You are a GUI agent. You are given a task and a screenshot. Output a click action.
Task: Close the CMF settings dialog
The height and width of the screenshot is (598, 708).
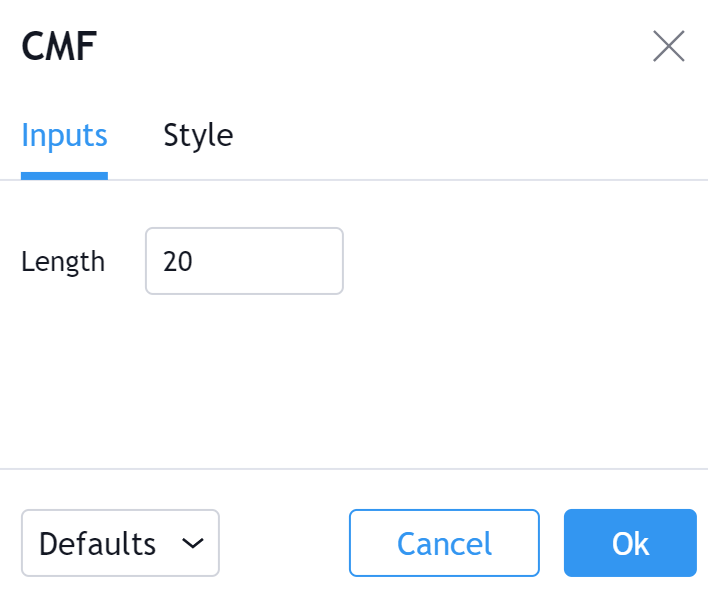(668, 47)
